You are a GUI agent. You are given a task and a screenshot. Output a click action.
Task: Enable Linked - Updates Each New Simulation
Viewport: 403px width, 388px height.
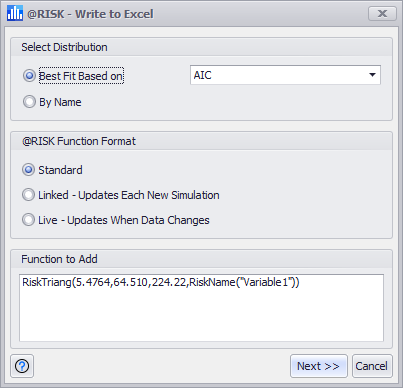(x=28, y=195)
